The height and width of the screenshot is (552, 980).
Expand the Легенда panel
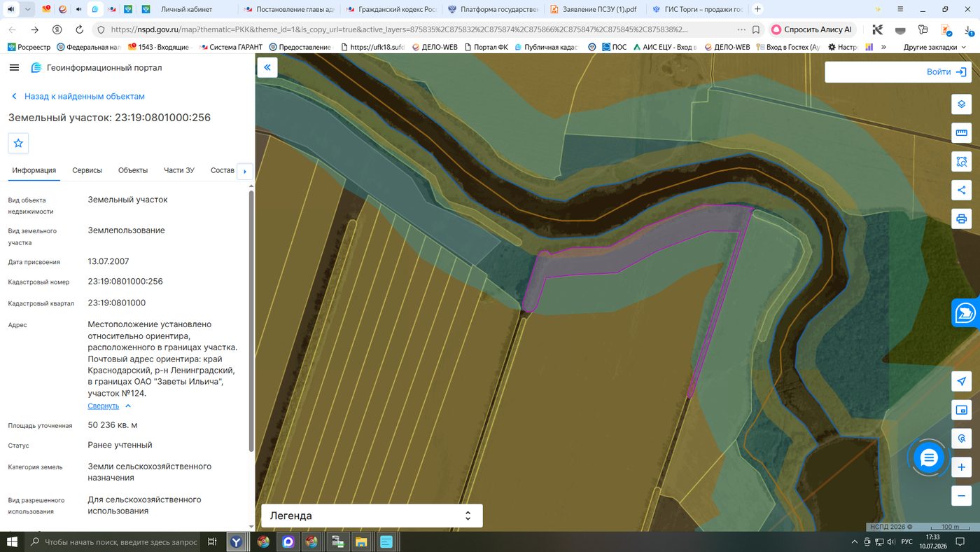(372, 516)
